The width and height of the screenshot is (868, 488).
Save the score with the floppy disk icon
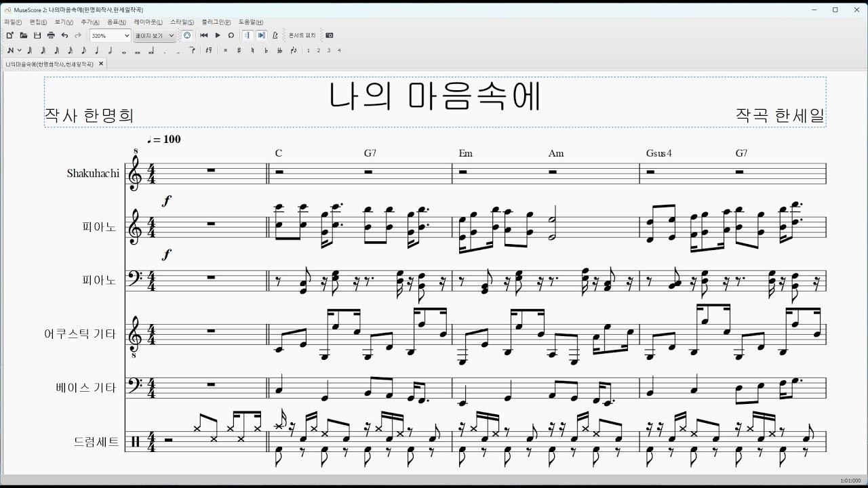[37, 35]
